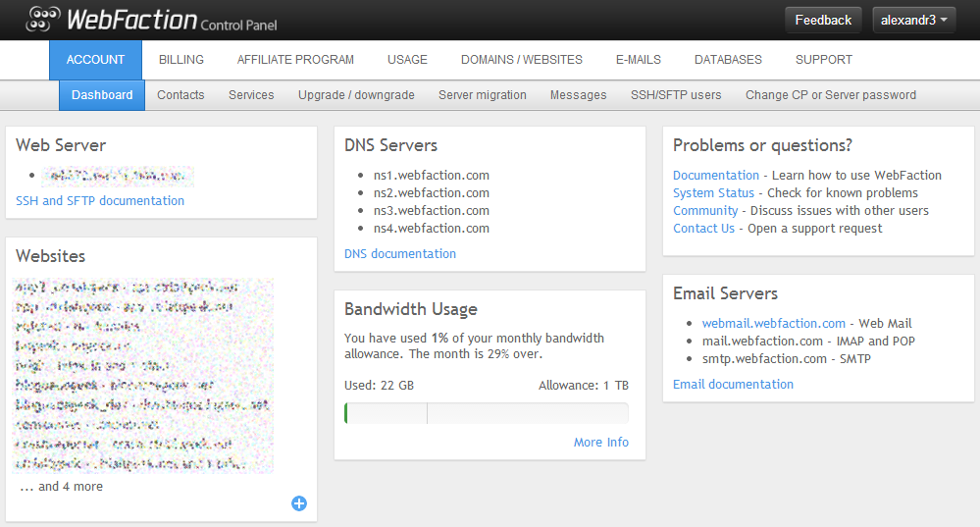The image size is (980, 527).
Task: Go to AFFILIATE PROGRAM tab
Action: click(295, 60)
